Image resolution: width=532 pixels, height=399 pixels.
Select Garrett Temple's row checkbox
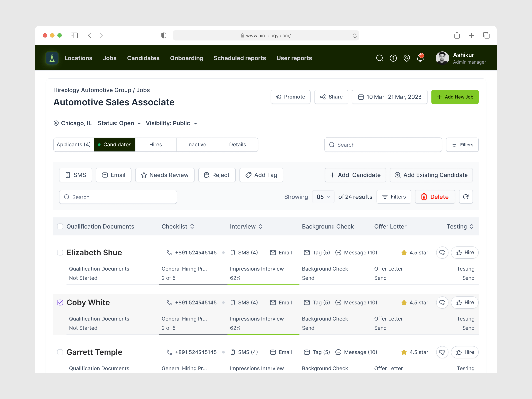pyautogui.click(x=60, y=352)
